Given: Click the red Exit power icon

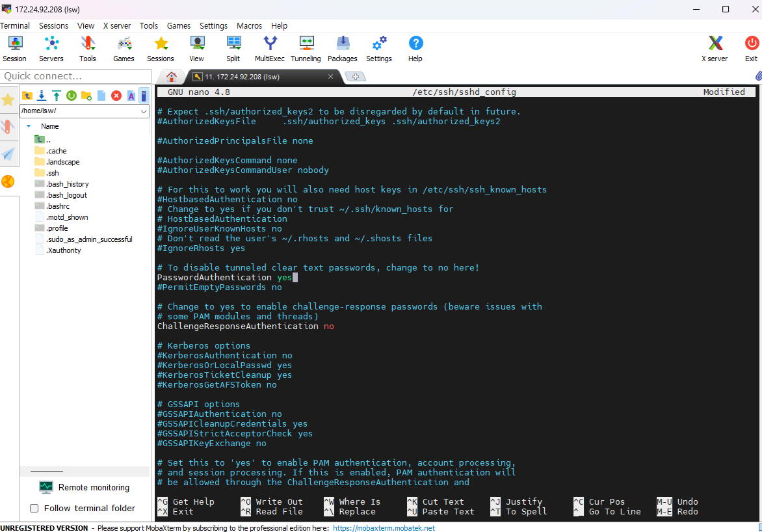Looking at the screenshot, I should (752, 49).
